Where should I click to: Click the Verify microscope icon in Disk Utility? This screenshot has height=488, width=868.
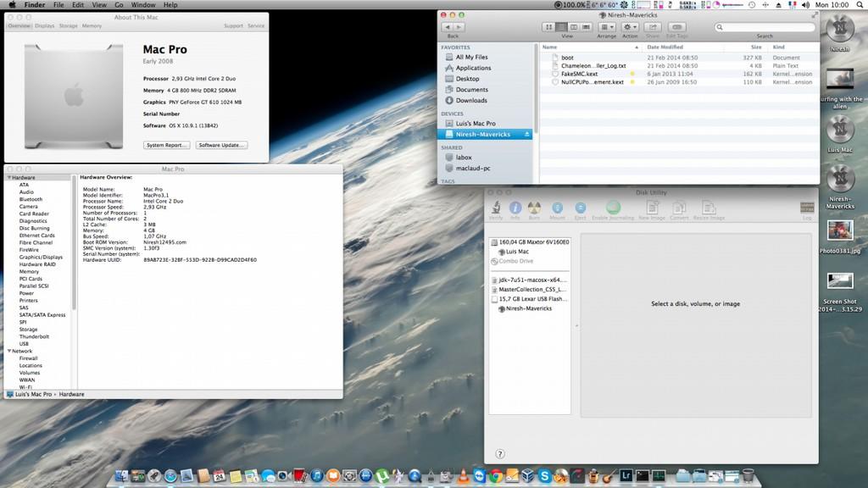[496, 207]
